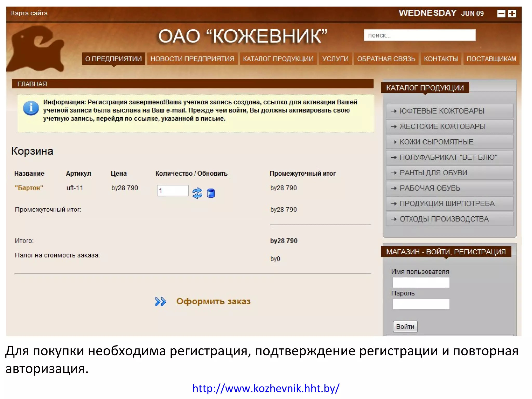532x399 pixels.
Task: Open ПОЛУФАБРИКАТ "ВЕТ-БЛЮ" category
Action: pos(449,157)
